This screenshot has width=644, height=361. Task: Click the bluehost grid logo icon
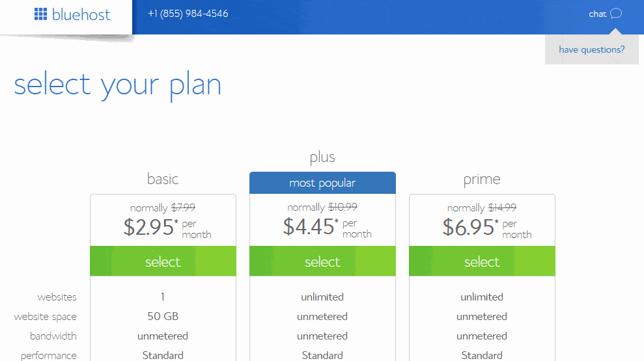pyautogui.click(x=40, y=14)
